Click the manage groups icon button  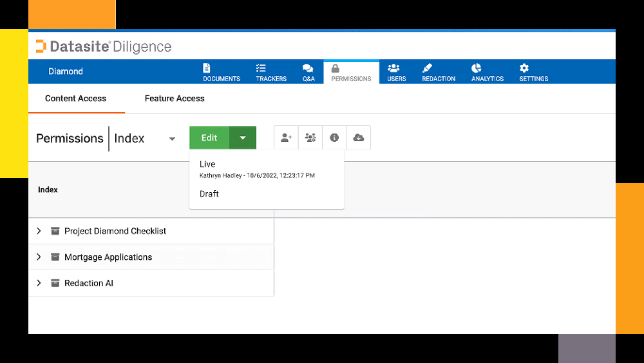pyautogui.click(x=310, y=138)
